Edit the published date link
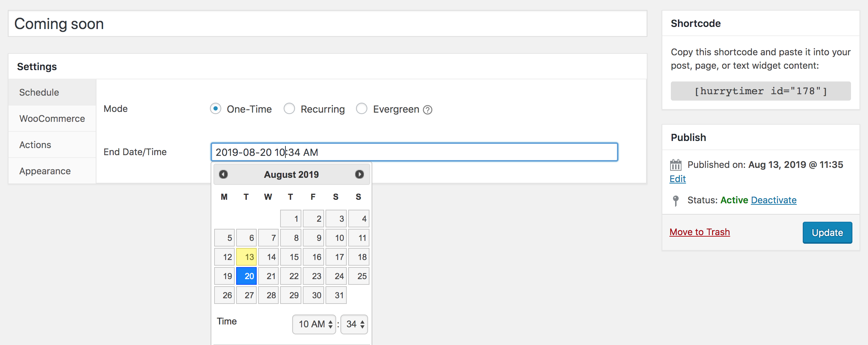 (678, 179)
